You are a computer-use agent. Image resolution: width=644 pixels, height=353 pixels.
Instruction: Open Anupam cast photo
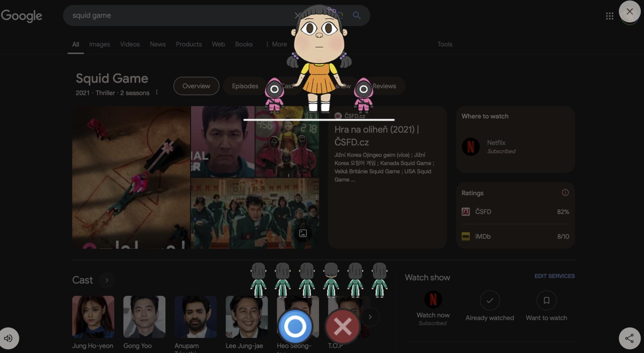[196, 317]
